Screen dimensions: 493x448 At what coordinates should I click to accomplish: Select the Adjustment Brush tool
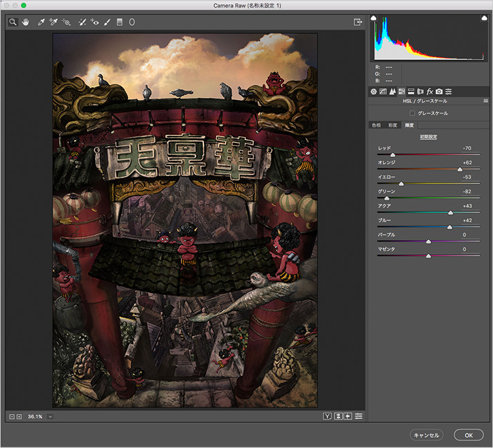[x=107, y=22]
